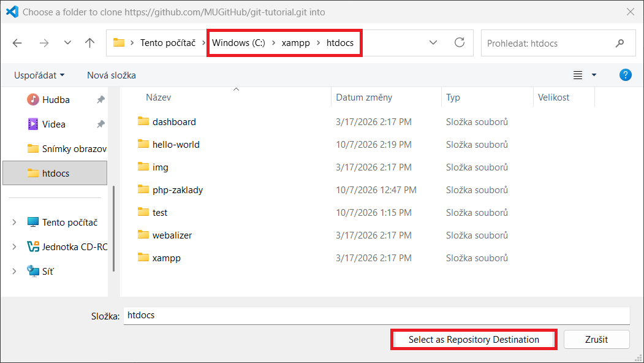This screenshot has height=363, width=644.
Task: Select the test folder
Action: pos(160,213)
